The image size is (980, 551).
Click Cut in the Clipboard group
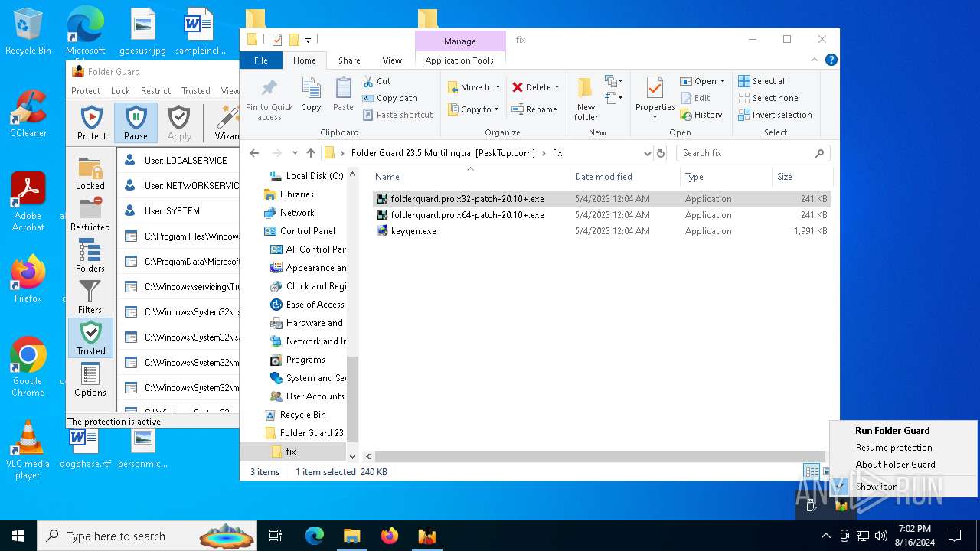point(377,81)
